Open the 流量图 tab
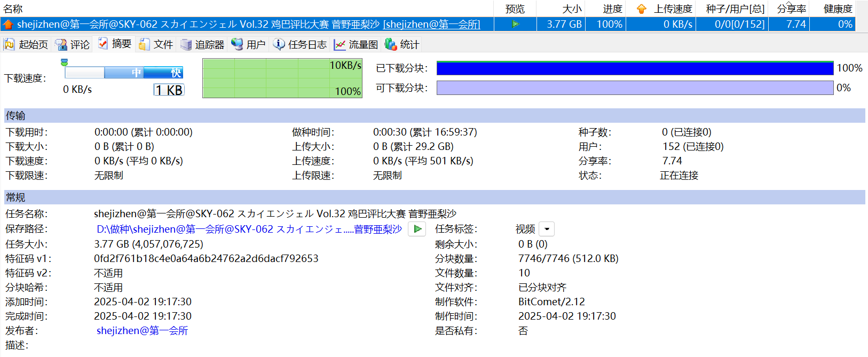 tap(356, 44)
